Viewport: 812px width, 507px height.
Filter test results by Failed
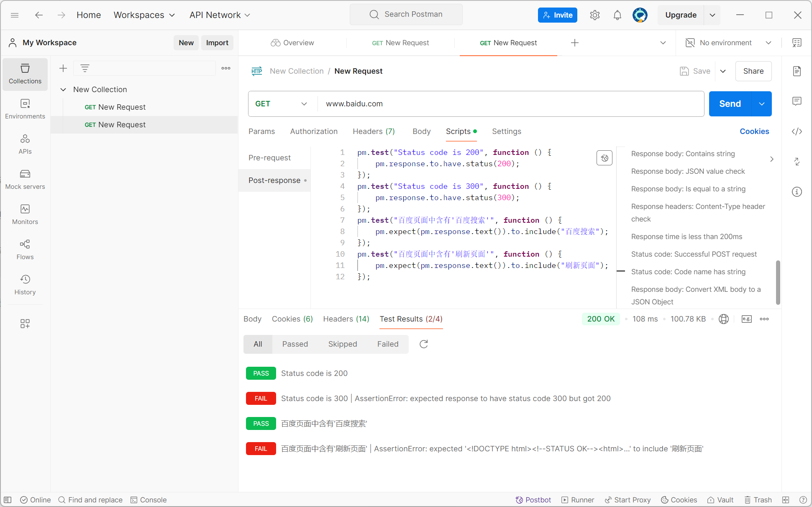388,344
